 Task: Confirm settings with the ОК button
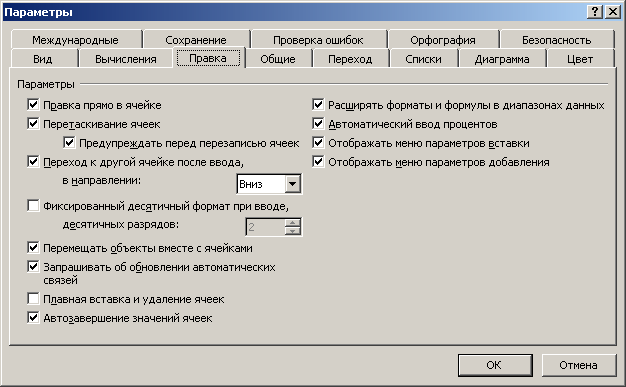point(495,365)
